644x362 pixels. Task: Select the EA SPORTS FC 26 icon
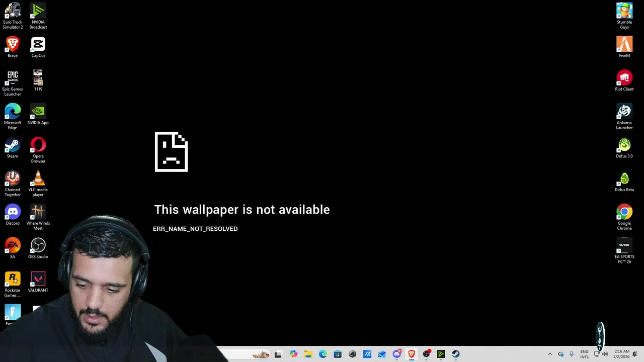(x=624, y=251)
